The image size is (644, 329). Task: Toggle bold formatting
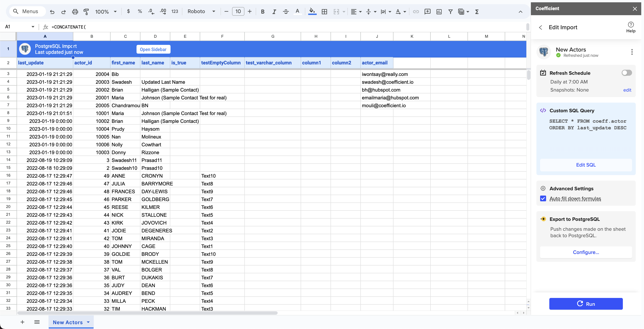pyautogui.click(x=262, y=12)
